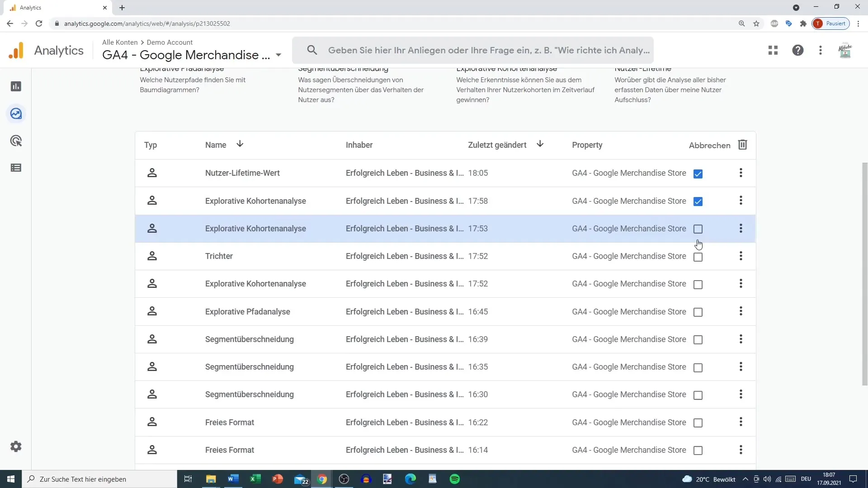868x488 pixels.
Task: Sort by Name column arrow
Action: 240,144
